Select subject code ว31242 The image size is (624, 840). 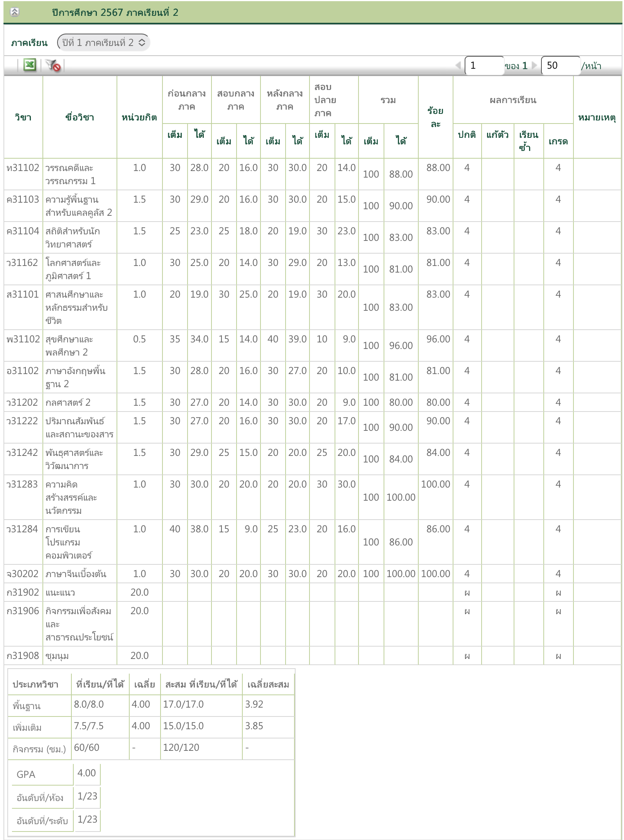[22, 453]
